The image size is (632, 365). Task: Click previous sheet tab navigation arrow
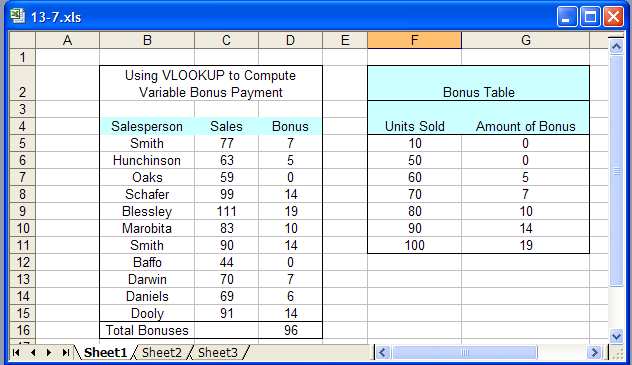coord(33,353)
